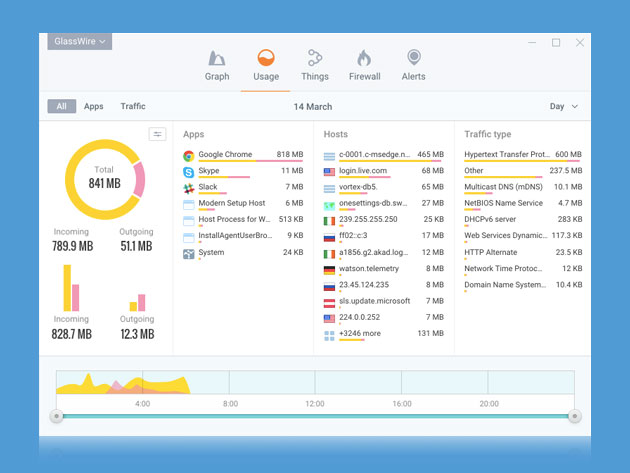Click the right timeline slider handle
This screenshot has width=630, height=473.
click(x=574, y=415)
